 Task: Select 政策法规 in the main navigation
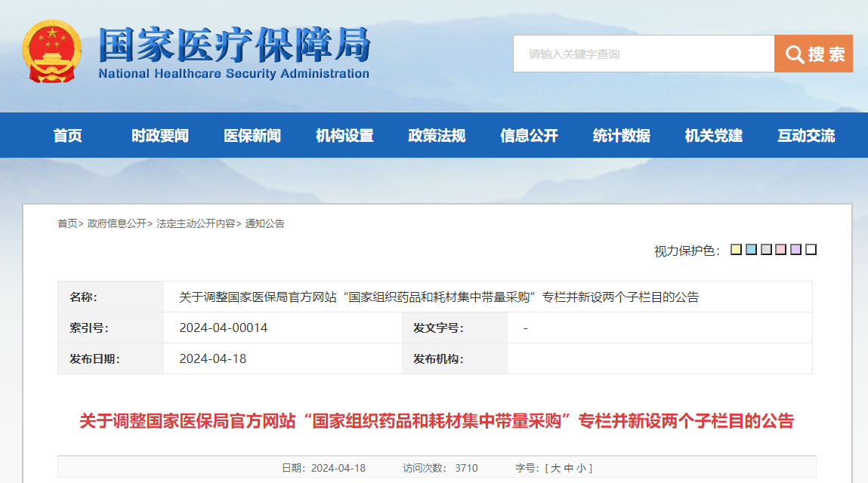pyautogui.click(x=437, y=136)
